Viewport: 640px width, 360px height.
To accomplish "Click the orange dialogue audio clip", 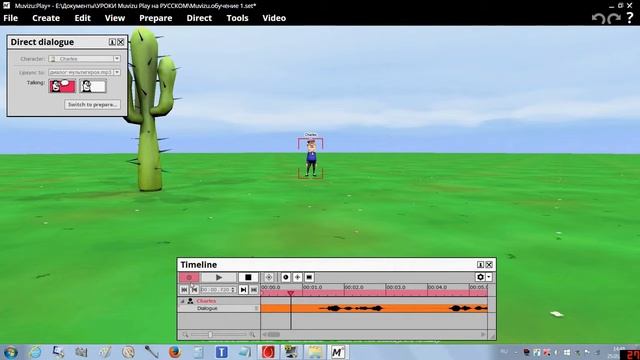I will pos(374,309).
